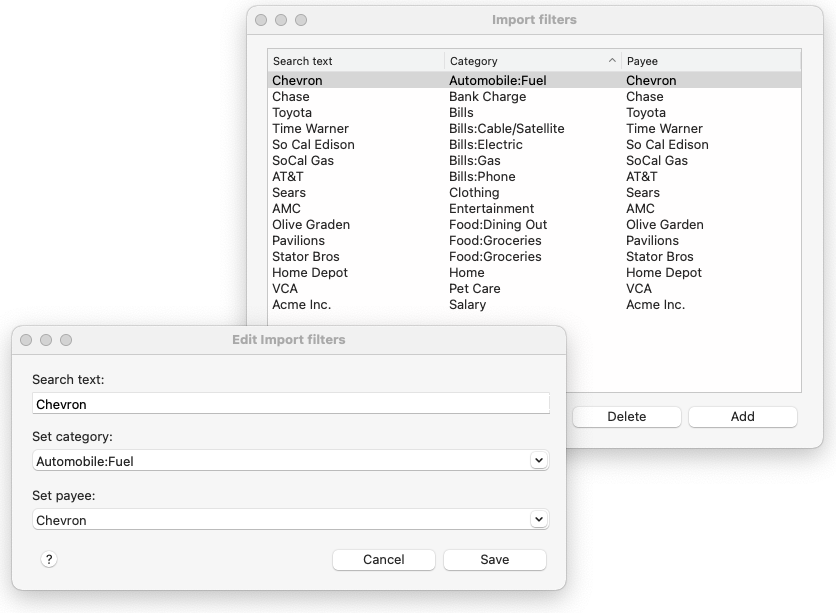Viewport: 836px width, 613px height.
Task: Select the Acme Inc. search text
Action: pyautogui.click(x=301, y=304)
